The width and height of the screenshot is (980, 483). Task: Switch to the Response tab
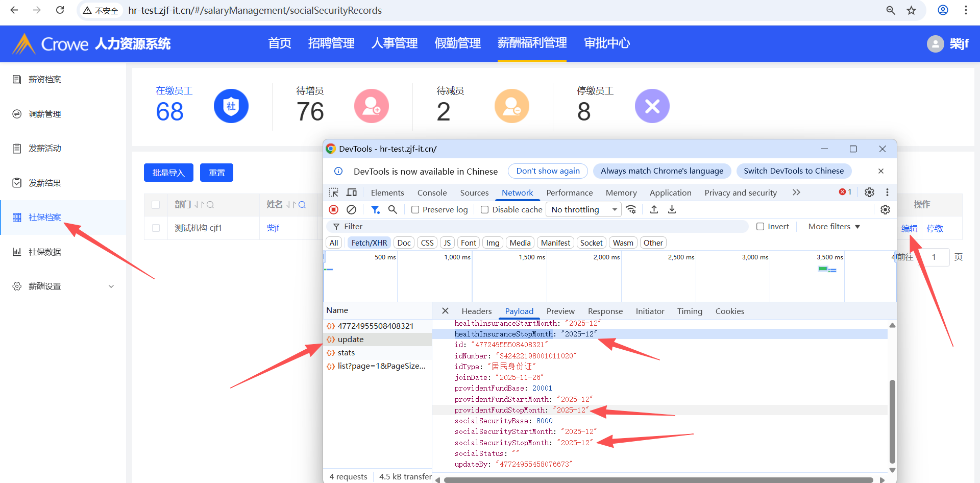pos(605,311)
